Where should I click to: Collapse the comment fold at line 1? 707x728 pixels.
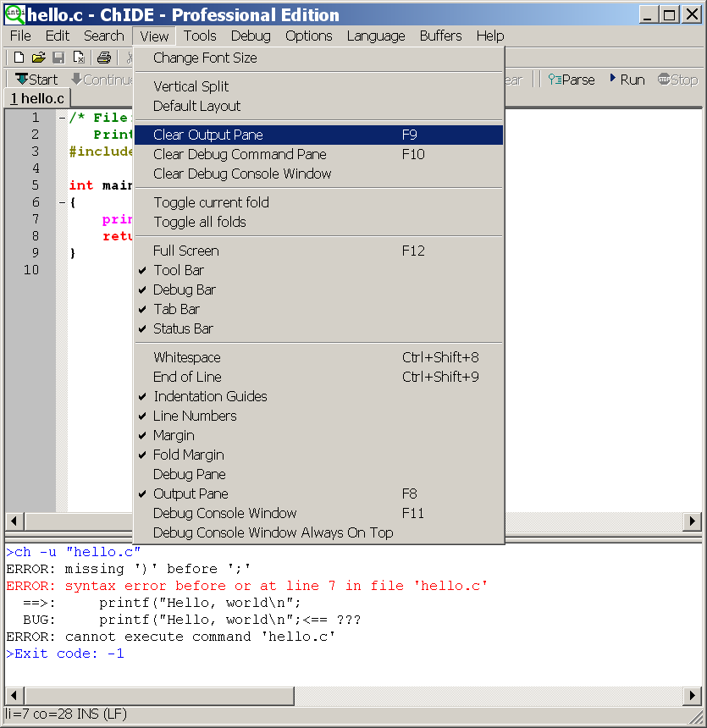pos(63,118)
